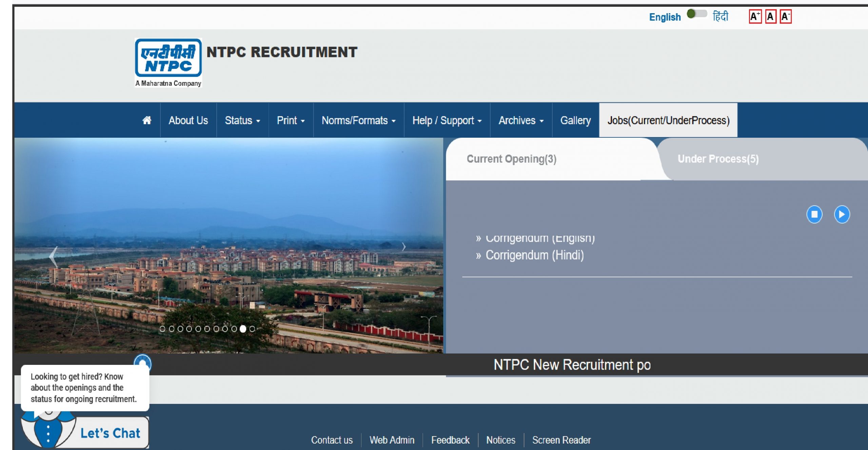Toggle English/Hindi language switch
This screenshot has height=450, width=868.
pyautogui.click(x=696, y=14)
